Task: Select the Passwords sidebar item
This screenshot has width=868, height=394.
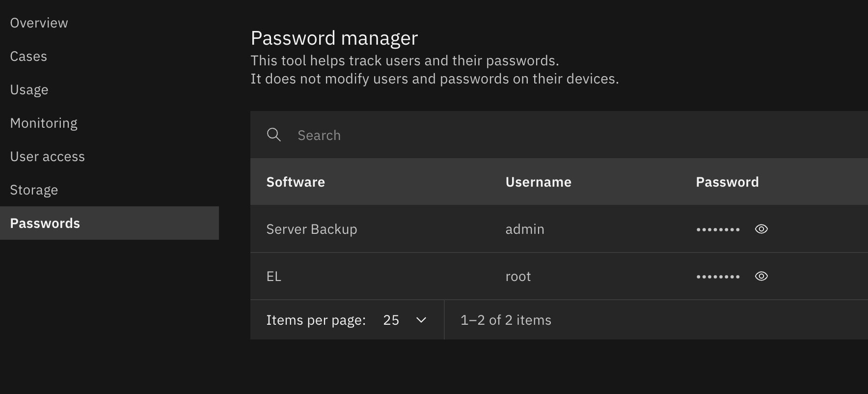Action: point(45,224)
